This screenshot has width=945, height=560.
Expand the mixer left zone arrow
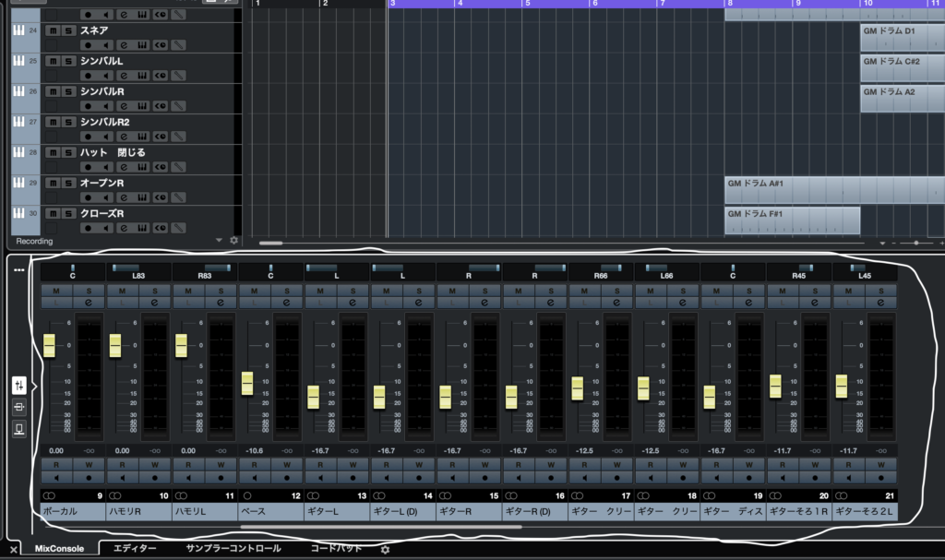tap(35, 386)
